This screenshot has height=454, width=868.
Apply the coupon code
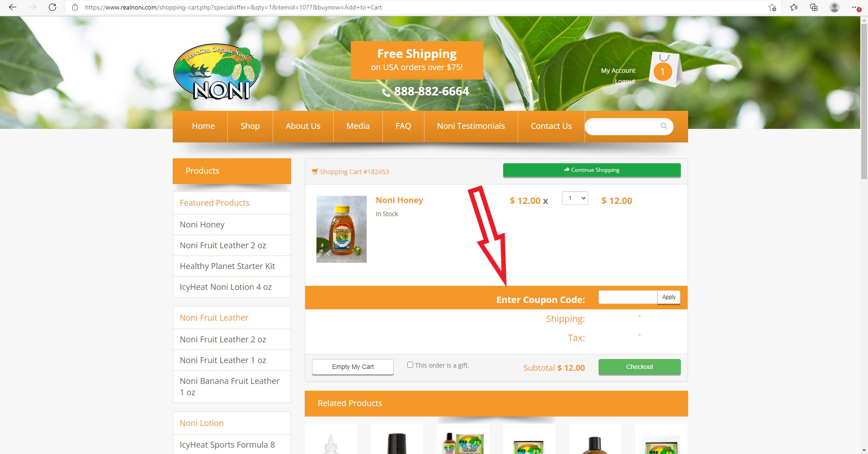[x=669, y=297]
